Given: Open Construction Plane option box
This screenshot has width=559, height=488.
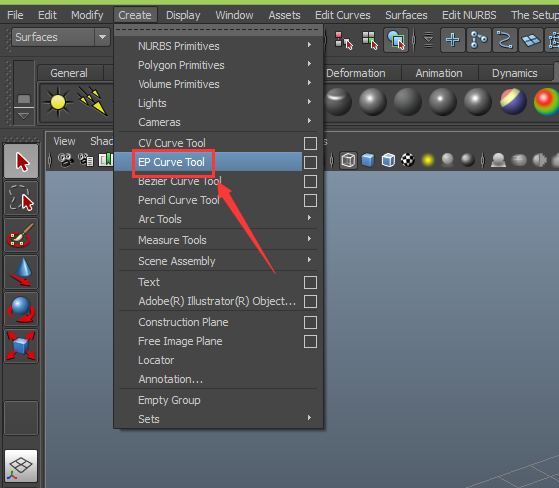Looking at the screenshot, I should 310,322.
